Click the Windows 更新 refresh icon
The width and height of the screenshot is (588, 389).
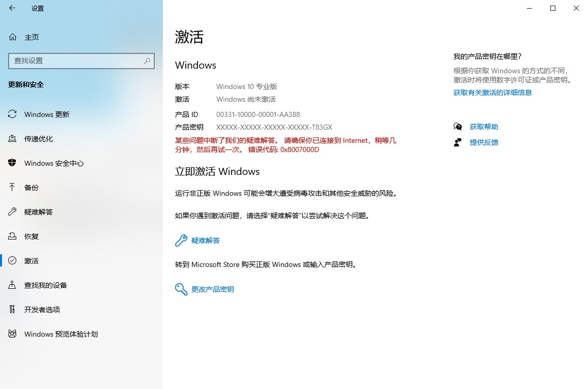click(x=12, y=114)
